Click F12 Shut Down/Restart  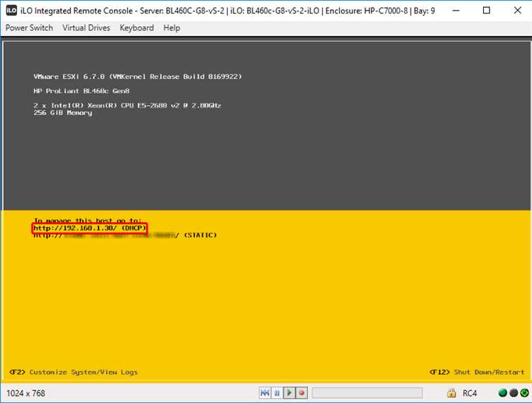[x=477, y=372]
